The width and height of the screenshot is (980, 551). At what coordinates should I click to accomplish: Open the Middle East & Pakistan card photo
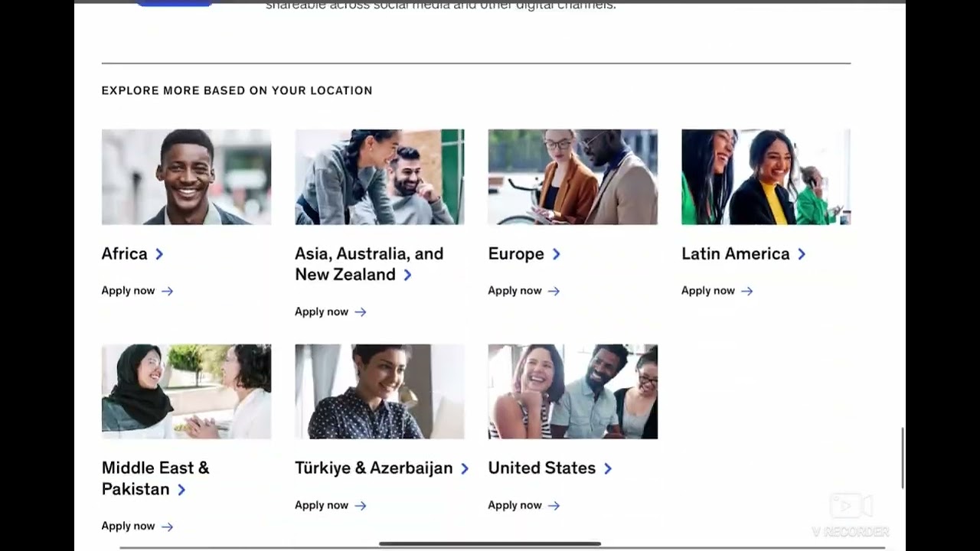point(186,391)
